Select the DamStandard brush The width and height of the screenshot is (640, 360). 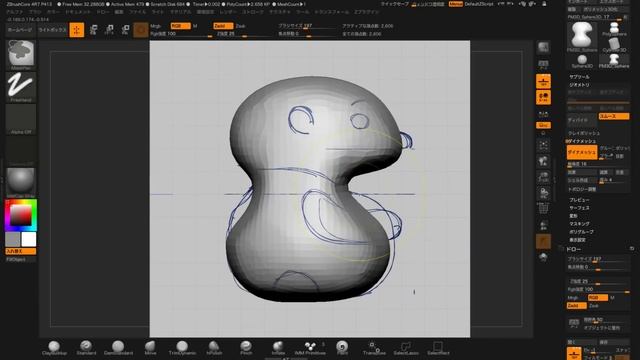tap(118, 348)
